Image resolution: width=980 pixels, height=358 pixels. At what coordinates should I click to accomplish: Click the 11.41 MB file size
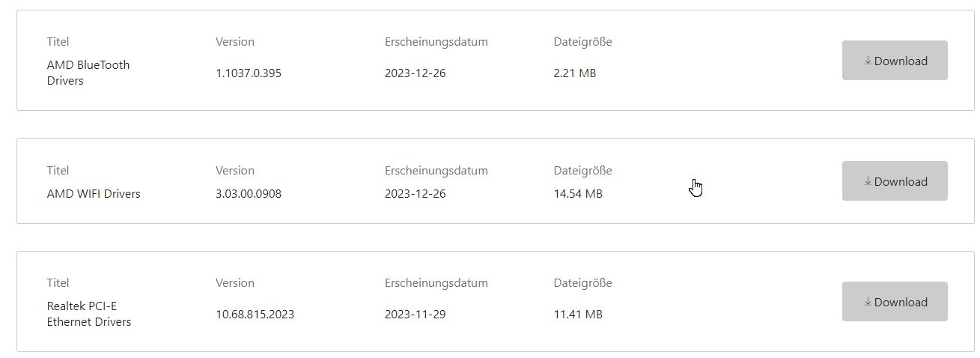(578, 315)
